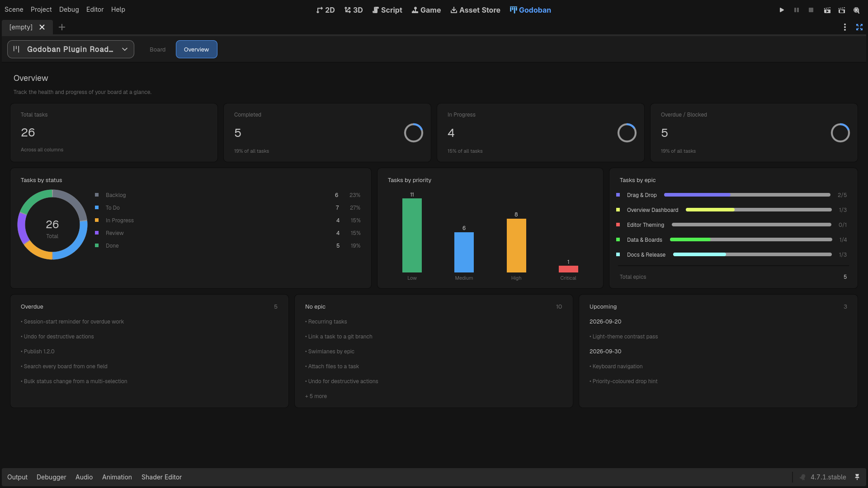This screenshot has height=488, width=868.
Task: Click the Drag & Drop epic progress bar
Action: 747,195
